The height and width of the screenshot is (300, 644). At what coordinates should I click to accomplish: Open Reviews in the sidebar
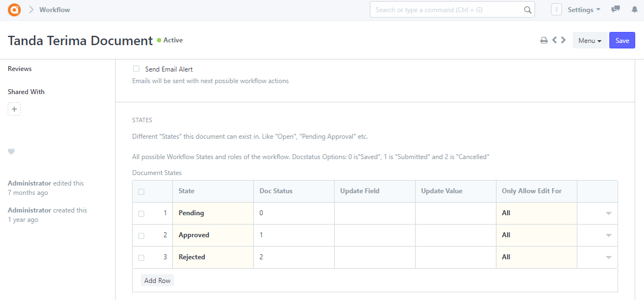20,69
